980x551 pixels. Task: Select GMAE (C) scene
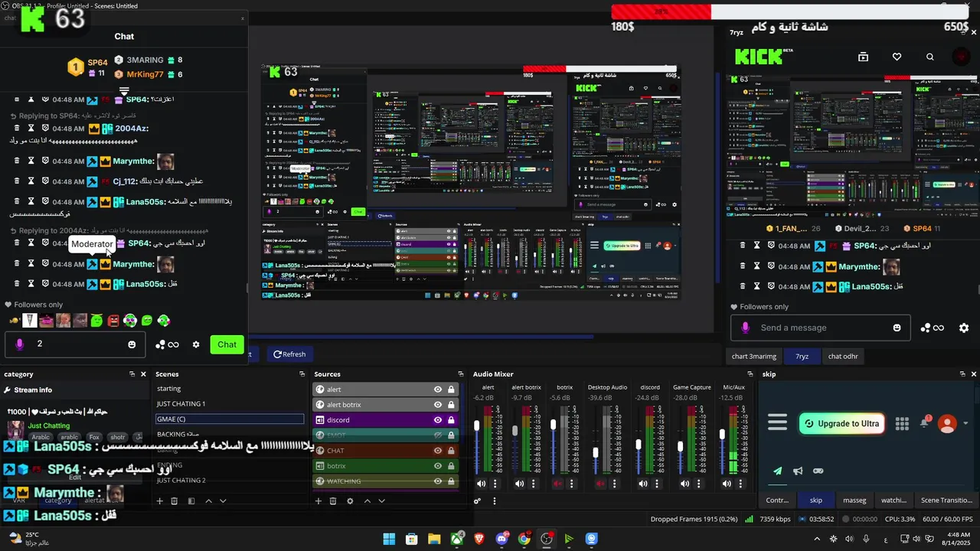click(230, 419)
